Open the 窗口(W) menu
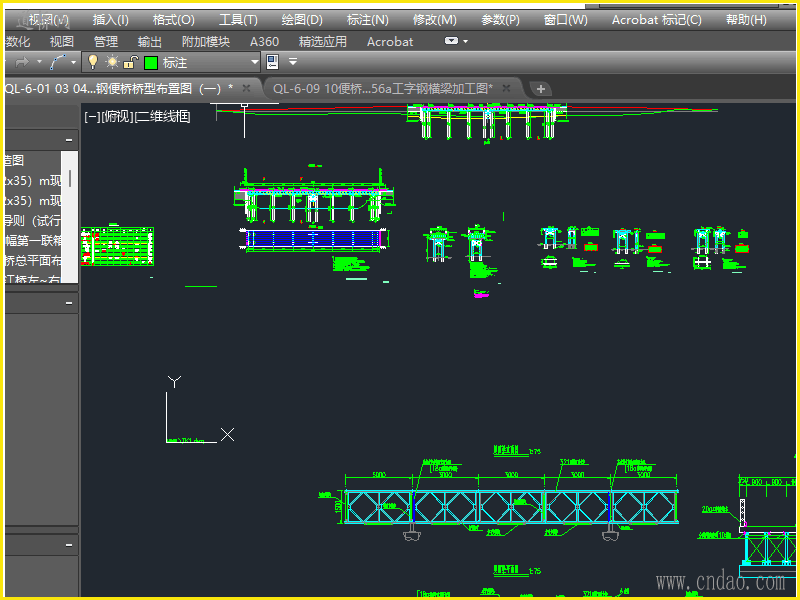This screenshot has height=600, width=800. pyautogui.click(x=565, y=20)
